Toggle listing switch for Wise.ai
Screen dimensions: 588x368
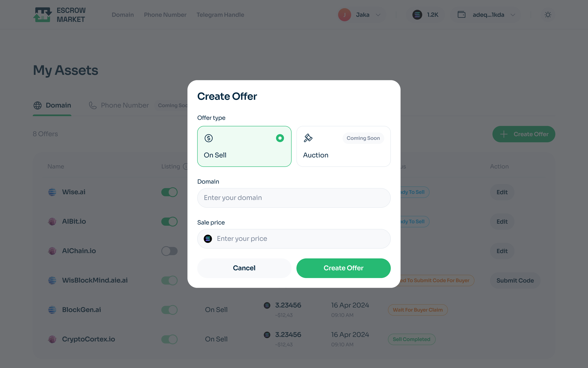(x=169, y=192)
